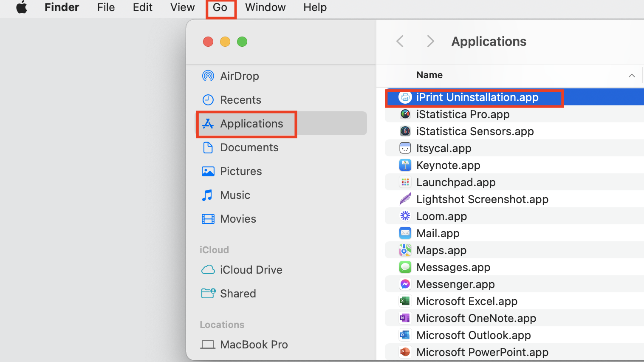This screenshot has width=644, height=362.
Task: Click the Loom app icon
Action: coord(405,216)
